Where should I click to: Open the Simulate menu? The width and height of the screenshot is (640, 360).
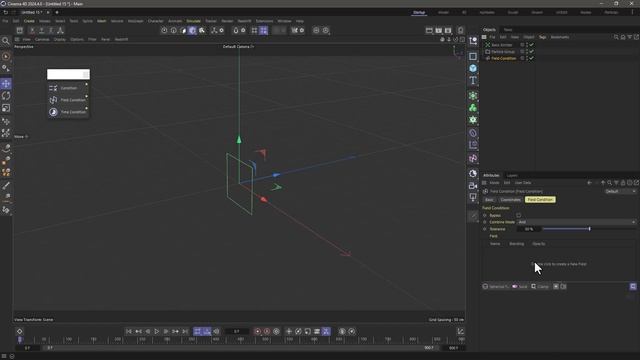point(193,21)
